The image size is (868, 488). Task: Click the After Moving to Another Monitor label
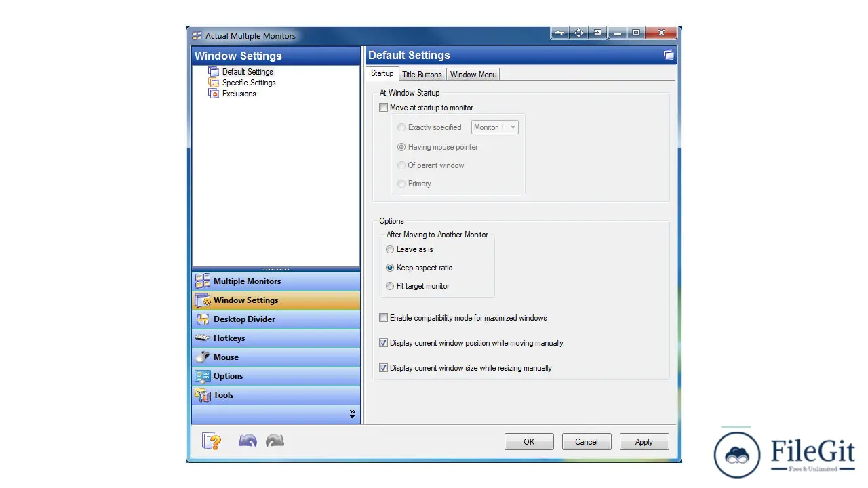pyautogui.click(x=437, y=235)
